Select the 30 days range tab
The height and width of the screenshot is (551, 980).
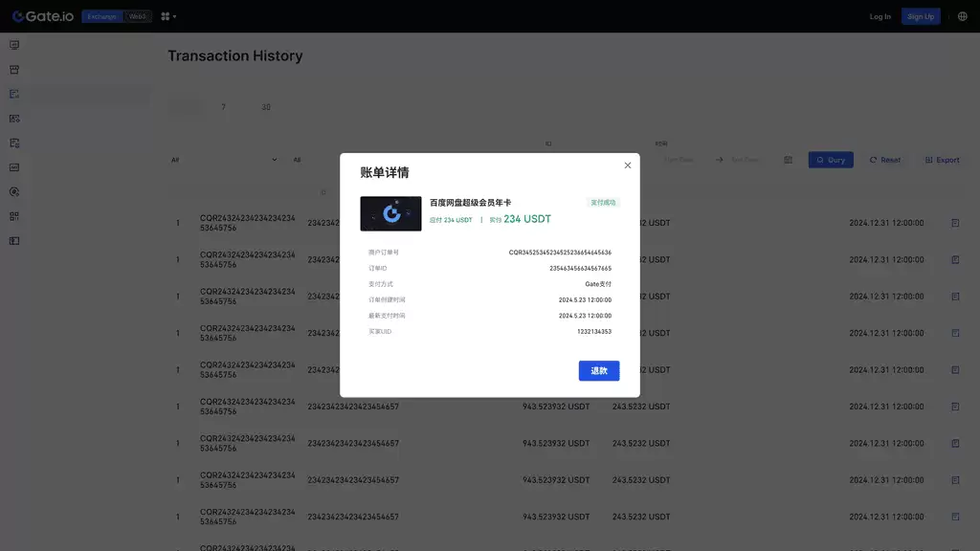tap(266, 107)
